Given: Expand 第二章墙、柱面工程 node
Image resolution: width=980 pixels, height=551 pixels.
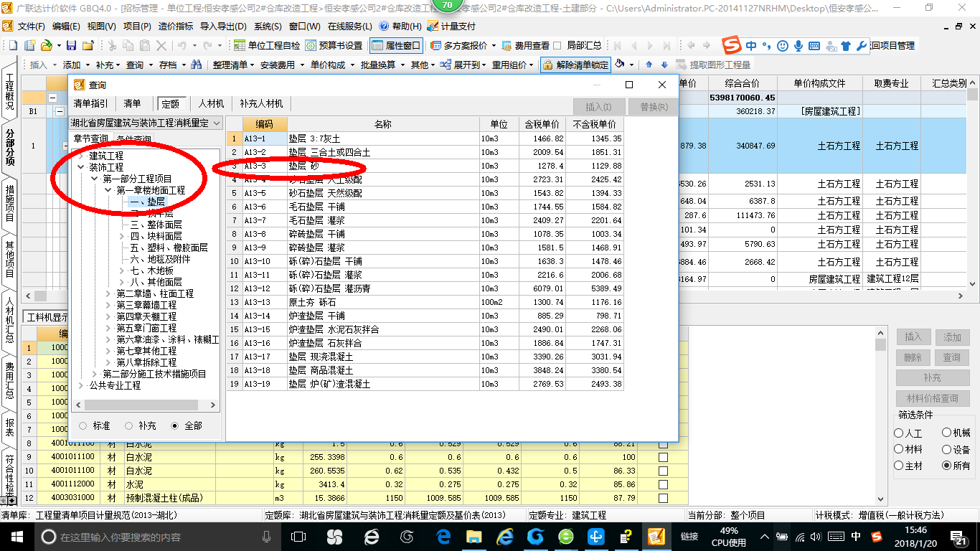Looking at the screenshot, I should point(108,293).
